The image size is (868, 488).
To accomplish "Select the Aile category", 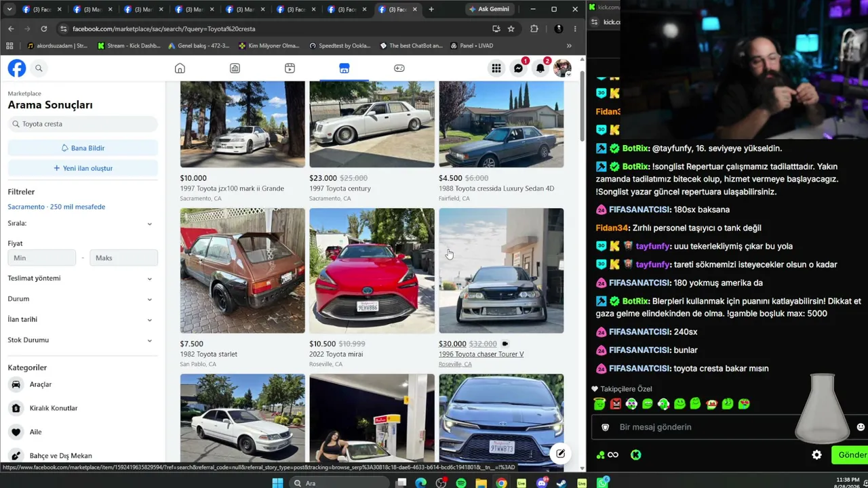I will coord(83,432).
